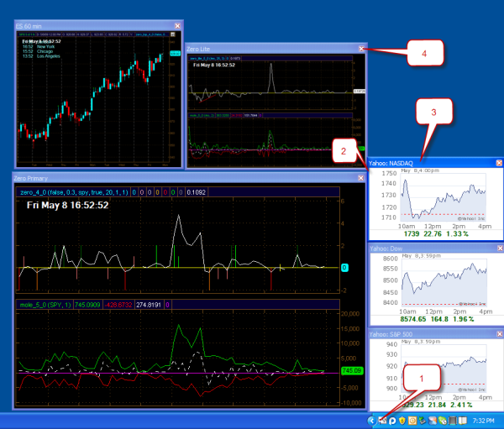Click the yellow security shield tray icon
Screen dimensions: 504x429
point(402,421)
